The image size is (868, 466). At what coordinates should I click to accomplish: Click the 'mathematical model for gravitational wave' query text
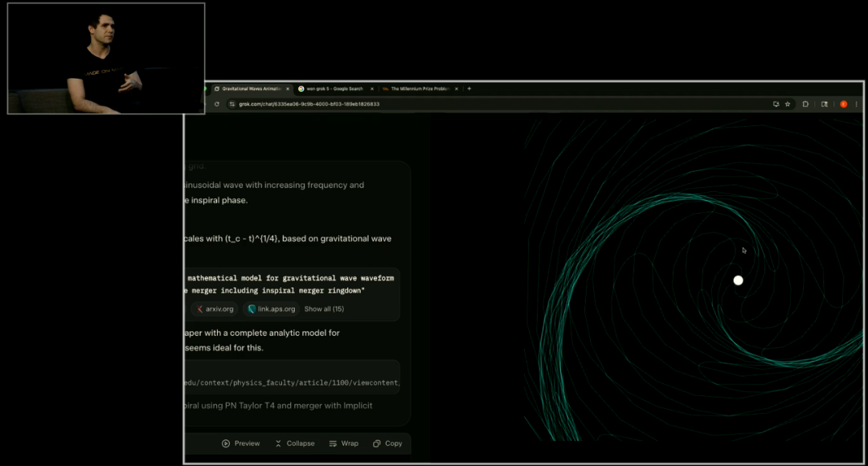tap(291, 278)
